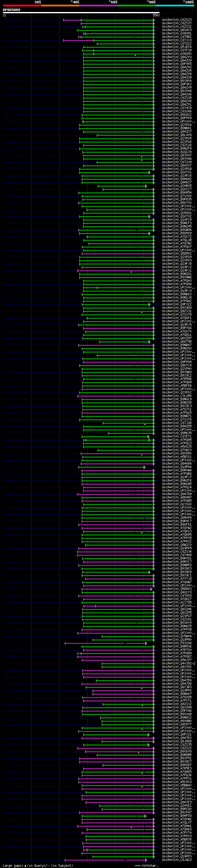Select hit label UniRef100_Q8S4X3
Image resolution: width=197 pixels, height=868 pixels.
[177, 30]
